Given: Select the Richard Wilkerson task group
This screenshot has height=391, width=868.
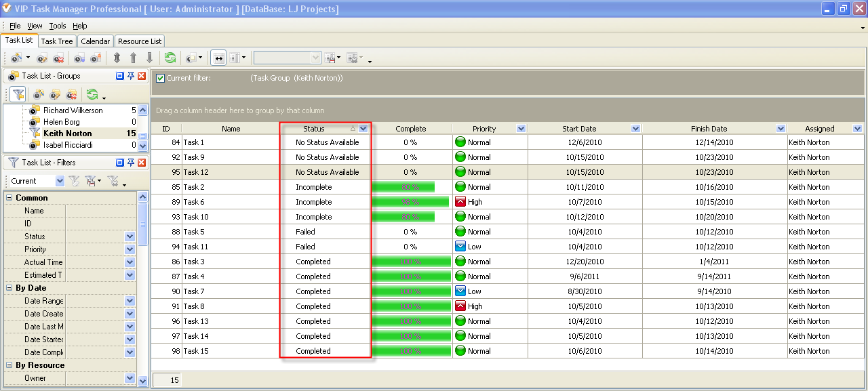Looking at the screenshot, I should pyautogui.click(x=73, y=110).
